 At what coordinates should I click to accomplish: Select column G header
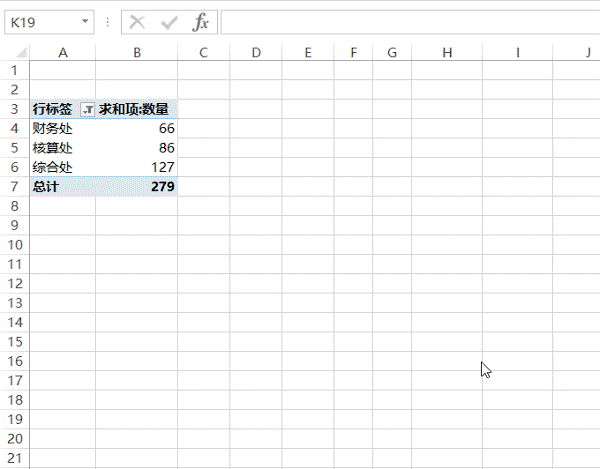pyautogui.click(x=392, y=52)
